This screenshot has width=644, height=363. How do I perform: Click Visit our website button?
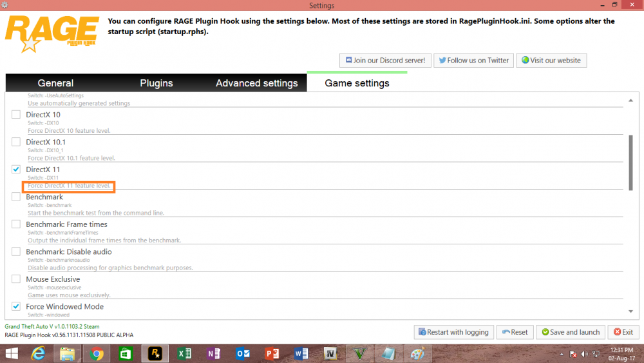[551, 61]
